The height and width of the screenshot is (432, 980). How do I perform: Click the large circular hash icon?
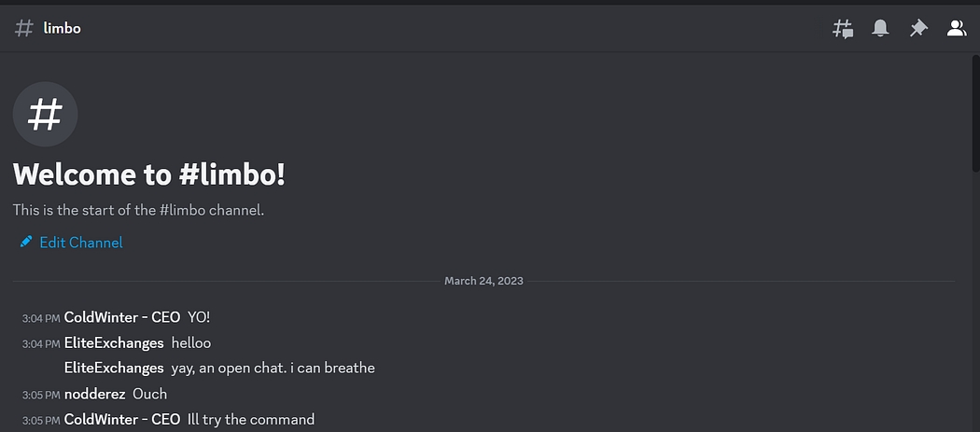45,115
